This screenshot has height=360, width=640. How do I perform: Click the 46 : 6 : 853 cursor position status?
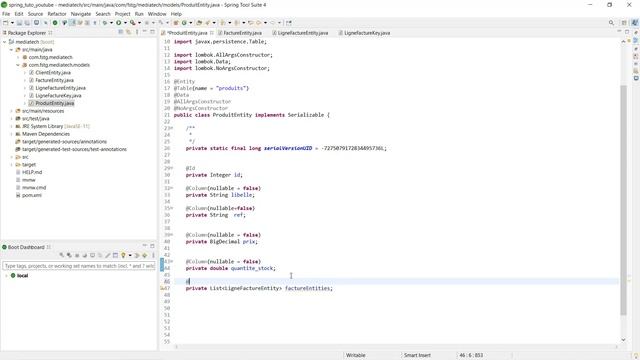click(x=471, y=355)
